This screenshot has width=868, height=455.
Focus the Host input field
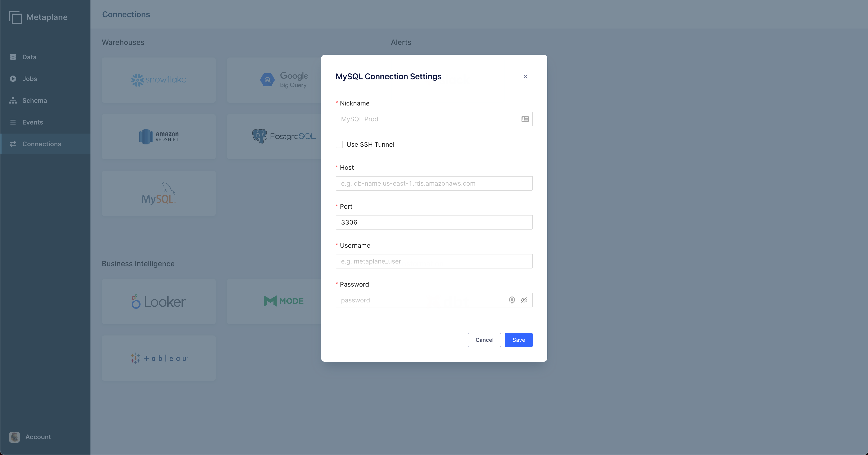point(434,184)
